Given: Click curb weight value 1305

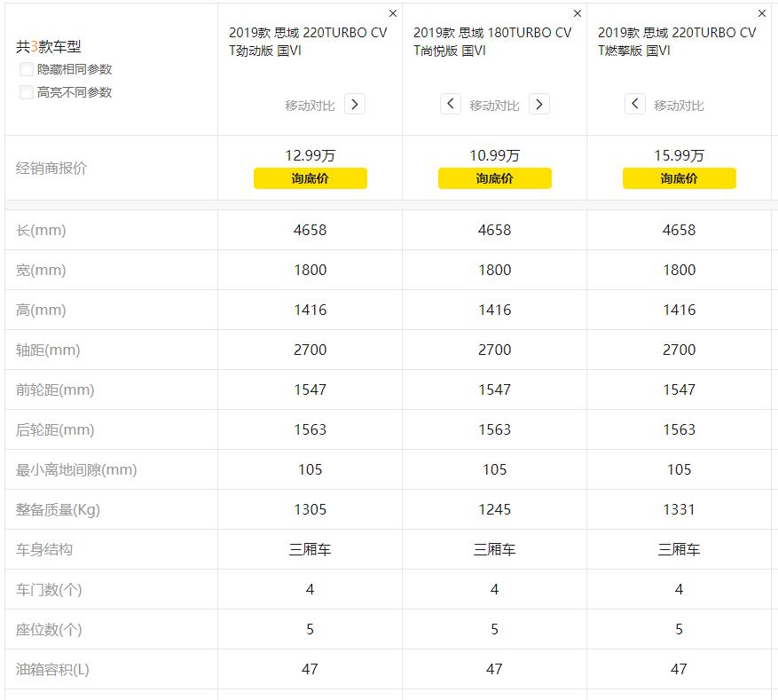Looking at the screenshot, I should pyautogui.click(x=310, y=509).
